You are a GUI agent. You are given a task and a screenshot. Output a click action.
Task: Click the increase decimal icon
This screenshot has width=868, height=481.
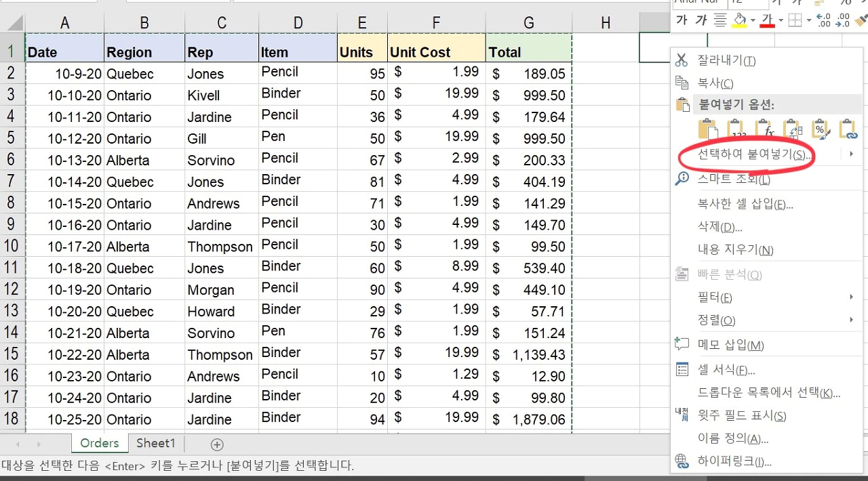pos(824,20)
